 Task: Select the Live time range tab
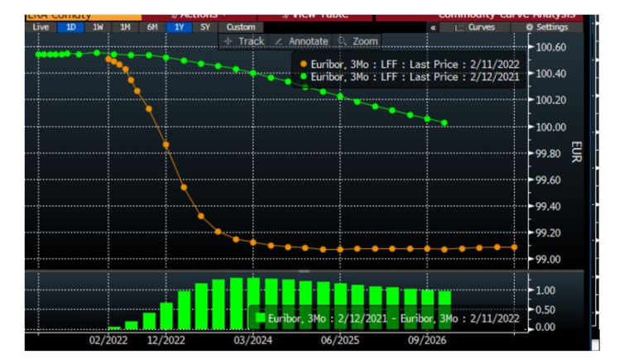tap(41, 27)
